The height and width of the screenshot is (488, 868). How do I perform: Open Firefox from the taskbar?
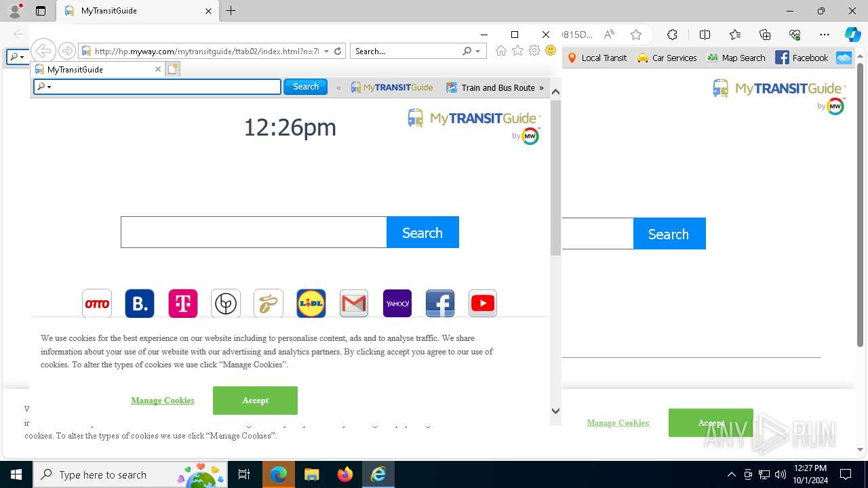point(344,474)
